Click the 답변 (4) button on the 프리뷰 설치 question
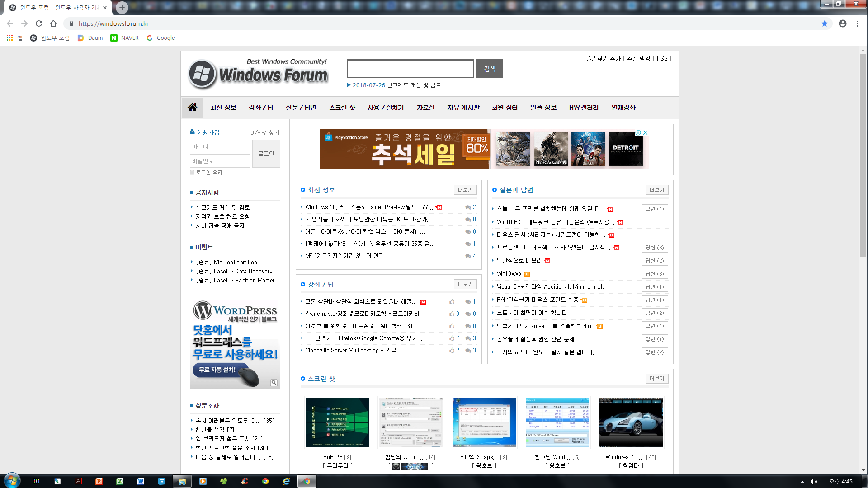This screenshot has height=488, width=868. [x=655, y=209]
